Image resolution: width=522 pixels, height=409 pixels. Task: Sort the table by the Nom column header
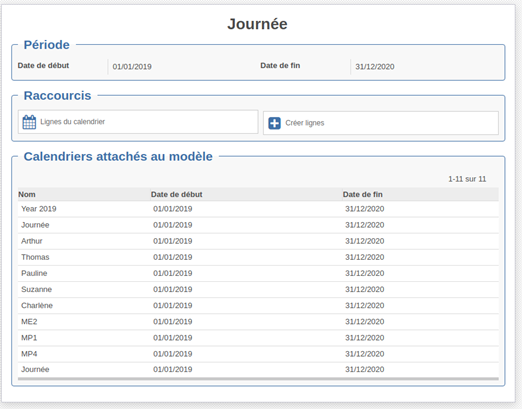[27, 194]
